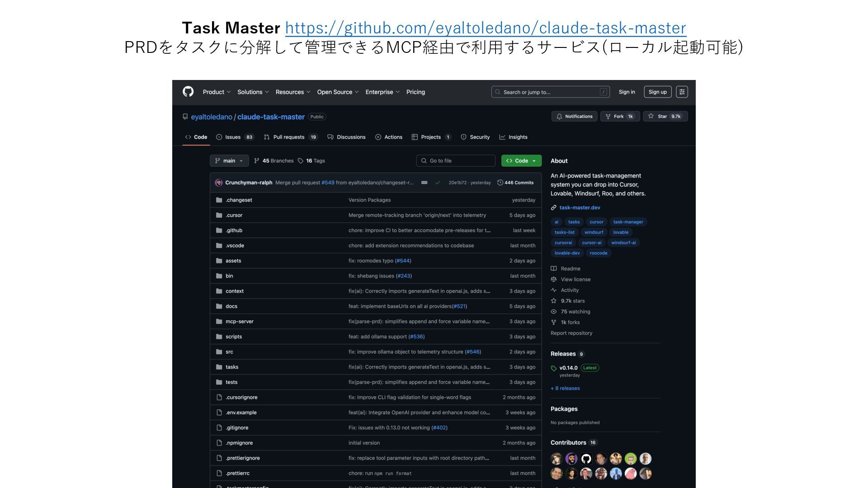Open the Insights tab
Viewport: 868px width, 488px height.
(x=513, y=137)
